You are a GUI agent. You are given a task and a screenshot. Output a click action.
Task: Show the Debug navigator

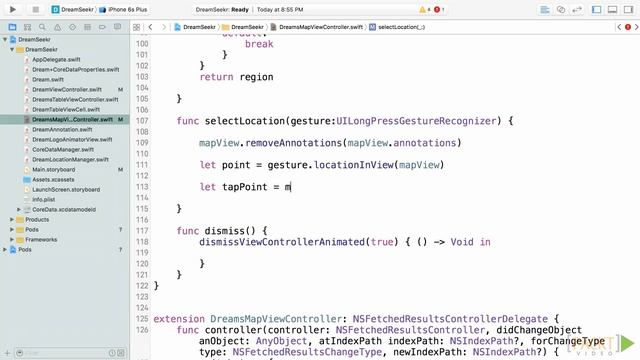(87, 27)
